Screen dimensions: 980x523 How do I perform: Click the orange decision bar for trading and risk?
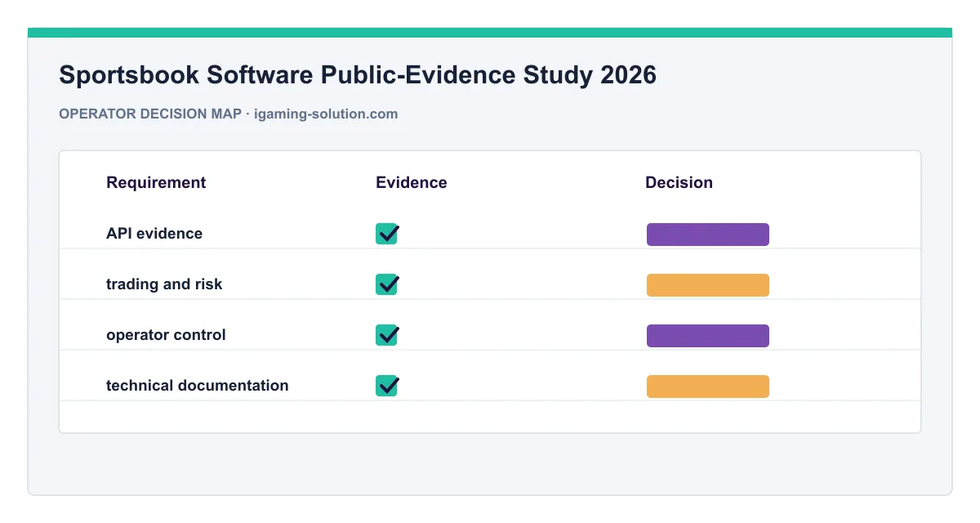point(708,285)
